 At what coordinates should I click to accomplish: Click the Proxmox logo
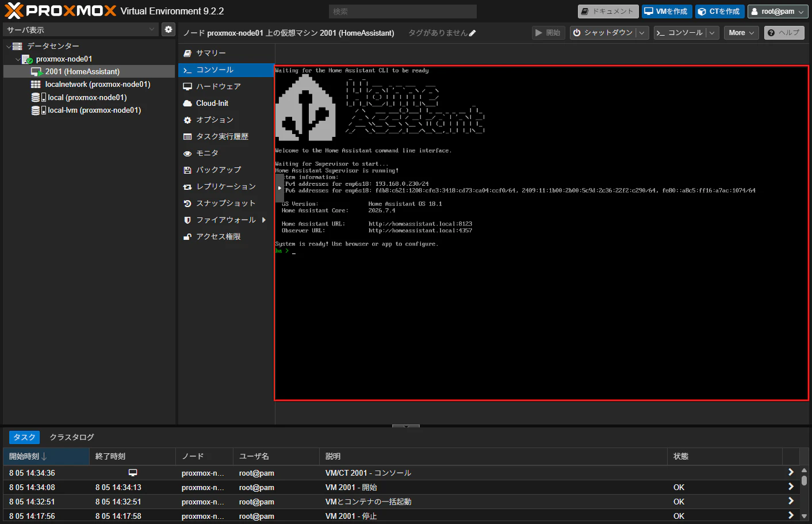tap(60, 11)
